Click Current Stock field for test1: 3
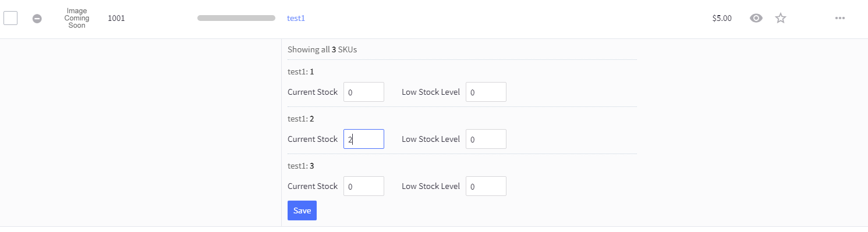 [364, 186]
